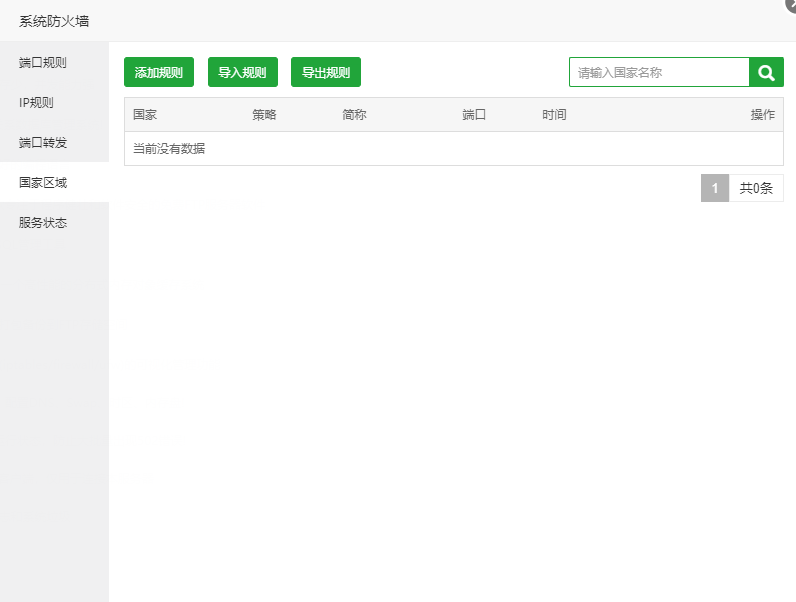Go to the 端口转发 tab
Screen dimensions: 796x602
(43, 143)
